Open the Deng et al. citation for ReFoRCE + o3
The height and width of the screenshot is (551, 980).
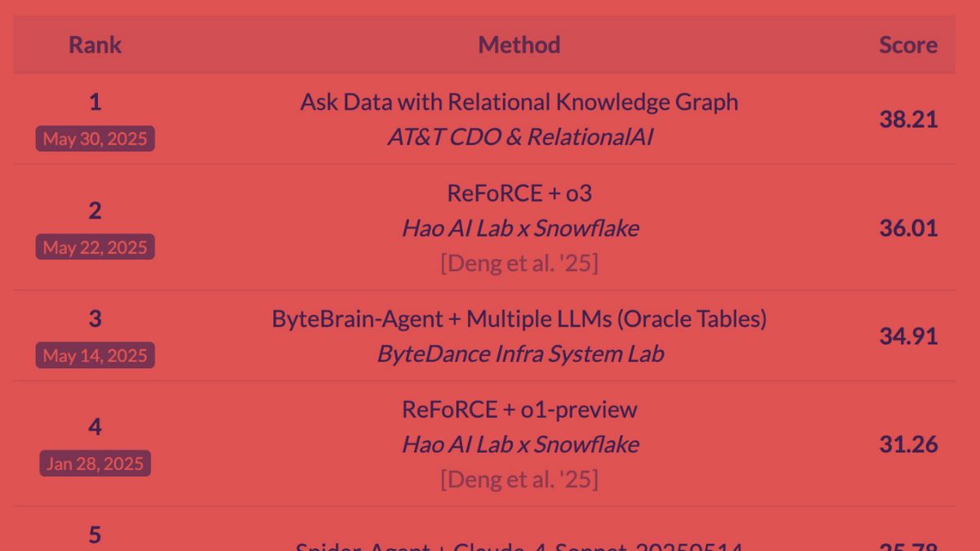pos(519,263)
